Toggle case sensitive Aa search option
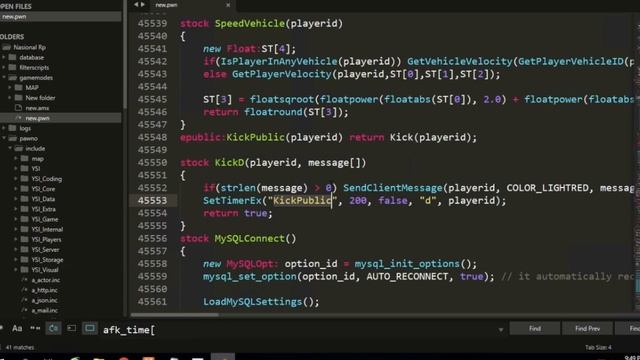Image resolution: width=640 pixels, height=360 pixels. click(x=17, y=328)
